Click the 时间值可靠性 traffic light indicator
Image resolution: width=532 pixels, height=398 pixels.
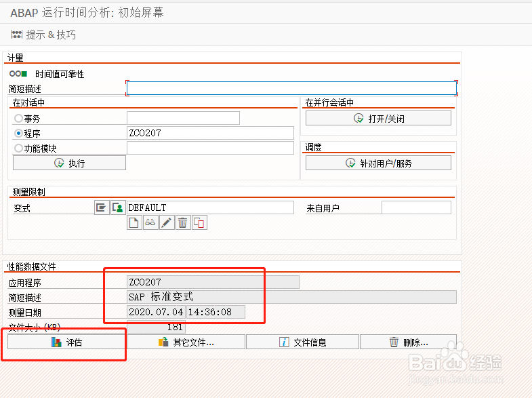[18, 74]
